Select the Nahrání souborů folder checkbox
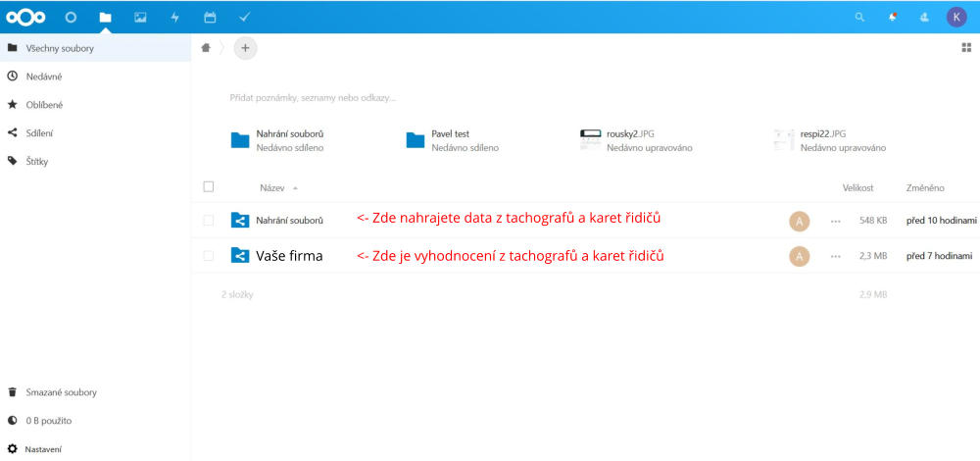The height and width of the screenshot is (461, 980). (208, 221)
